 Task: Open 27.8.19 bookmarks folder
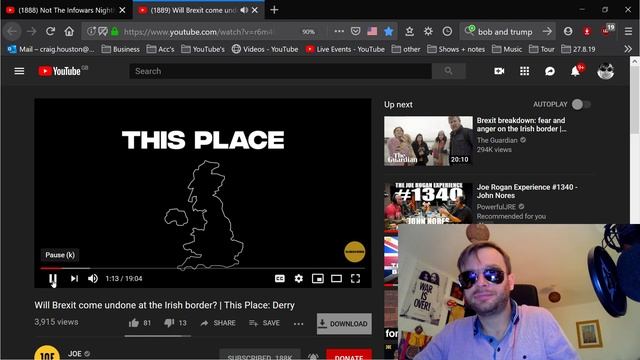coord(578,49)
